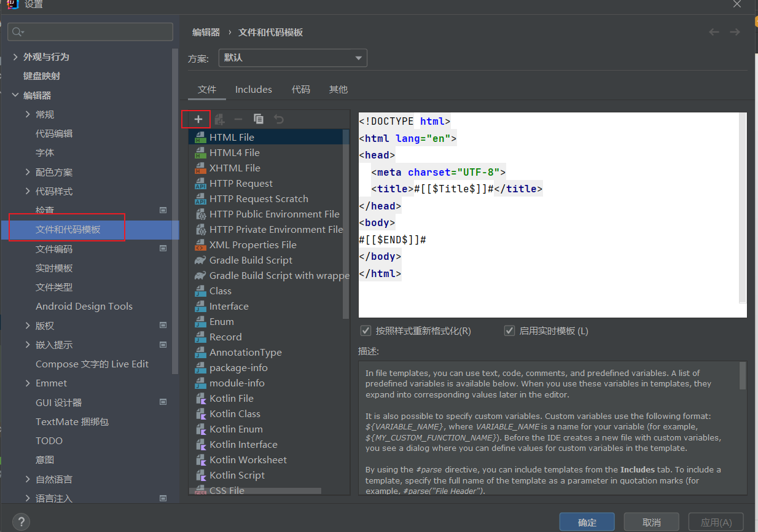The height and width of the screenshot is (532, 758).
Task: Expand the 配色方案 tree node
Action: pos(28,172)
